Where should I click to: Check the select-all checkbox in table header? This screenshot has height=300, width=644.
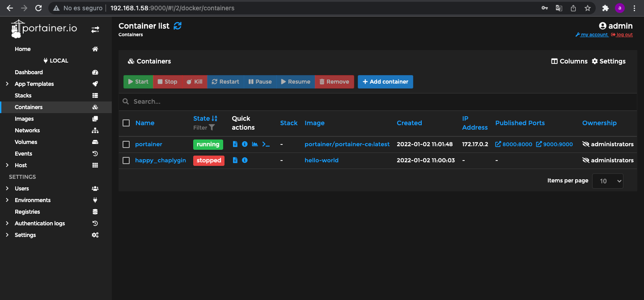(x=126, y=123)
